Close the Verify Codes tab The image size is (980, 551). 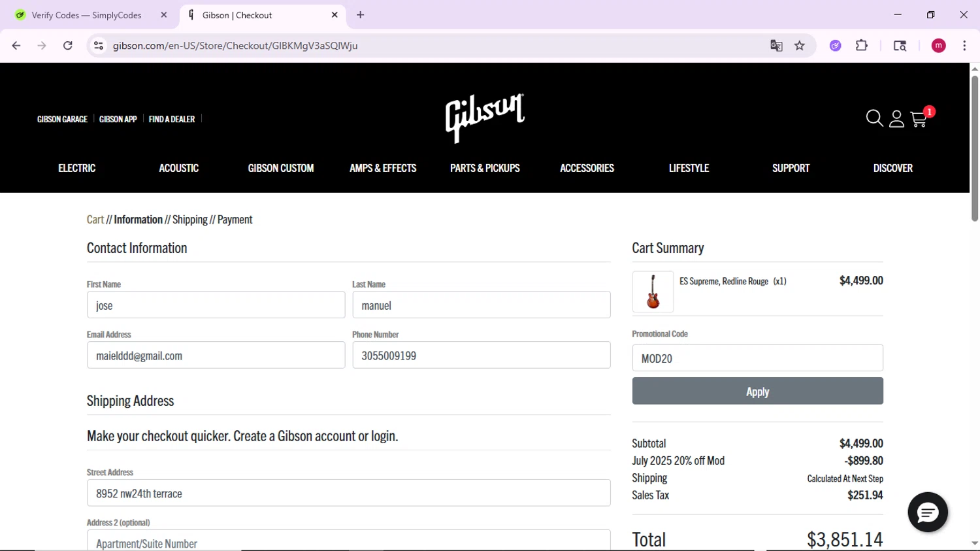[164, 15]
